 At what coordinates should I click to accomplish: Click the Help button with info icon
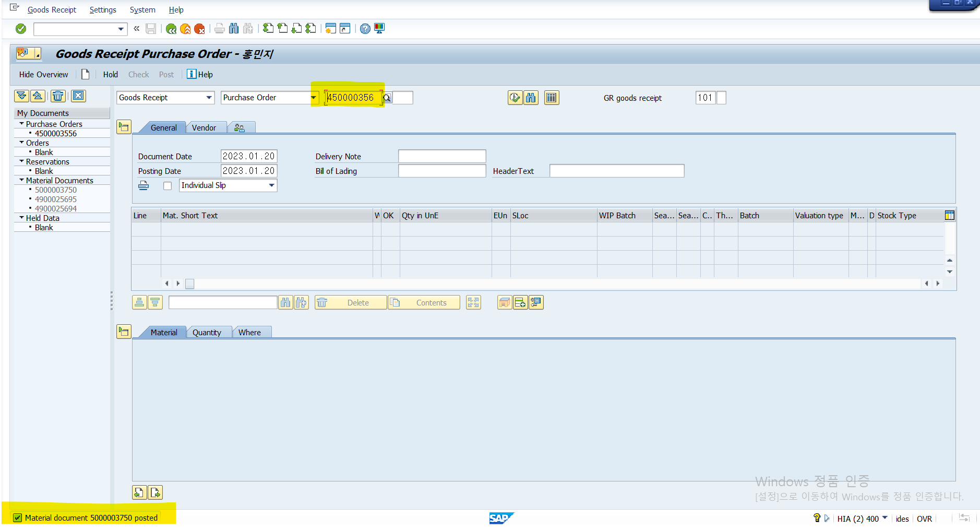tap(200, 74)
